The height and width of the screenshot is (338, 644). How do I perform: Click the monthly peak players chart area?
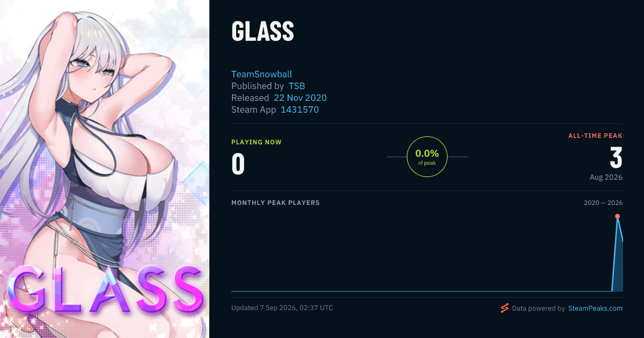pos(427,252)
